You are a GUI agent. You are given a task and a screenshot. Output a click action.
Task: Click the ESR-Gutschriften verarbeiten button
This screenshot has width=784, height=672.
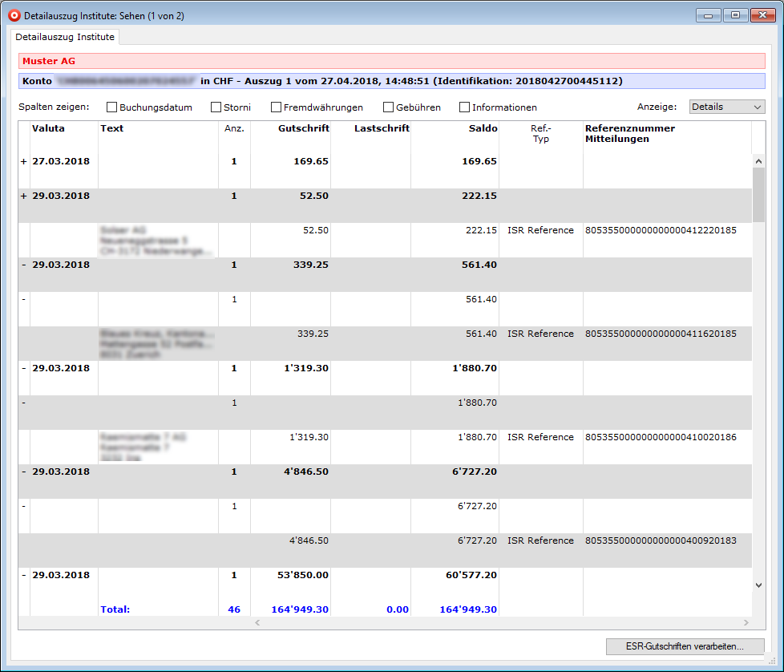point(685,646)
